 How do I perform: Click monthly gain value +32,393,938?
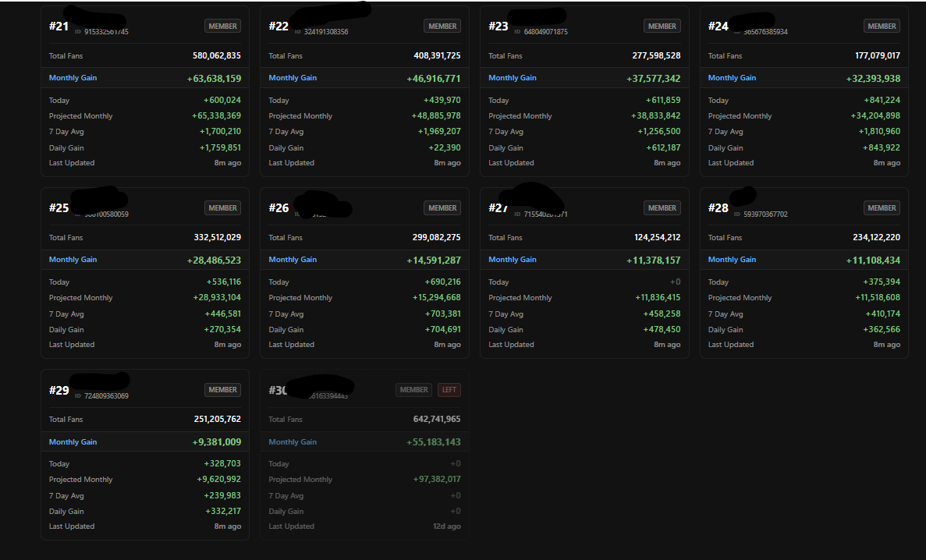(873, 79)
